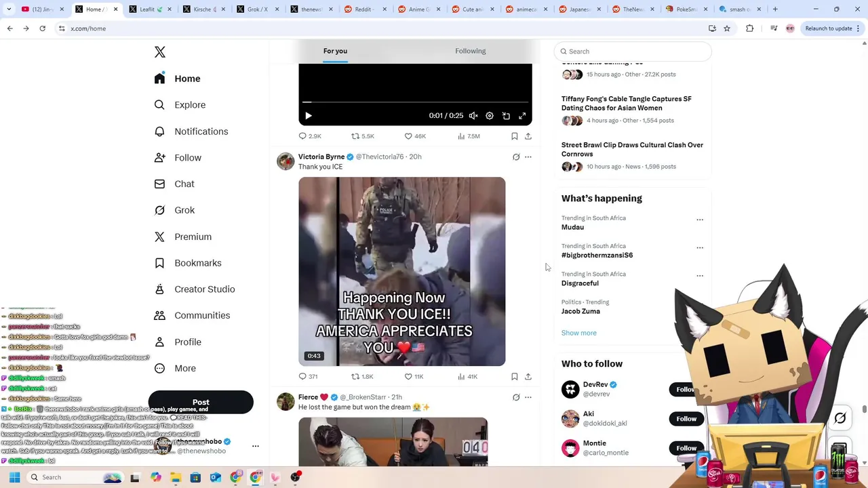The image size is (868, 488).
Task: Open Bookmarks in the sidebar
Action: pos(188,263)
